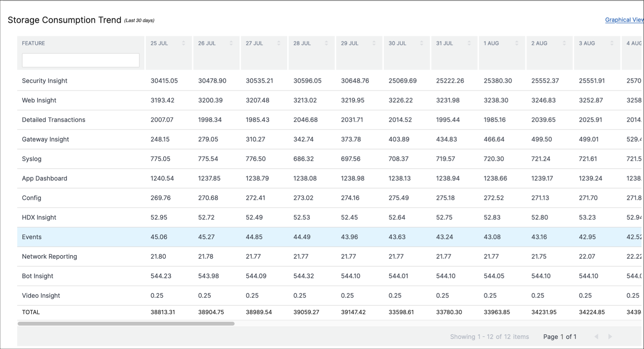Screen dimensions: 644x349
Task: Sort by the 2 AUG column icon
Action: (564, 43)
